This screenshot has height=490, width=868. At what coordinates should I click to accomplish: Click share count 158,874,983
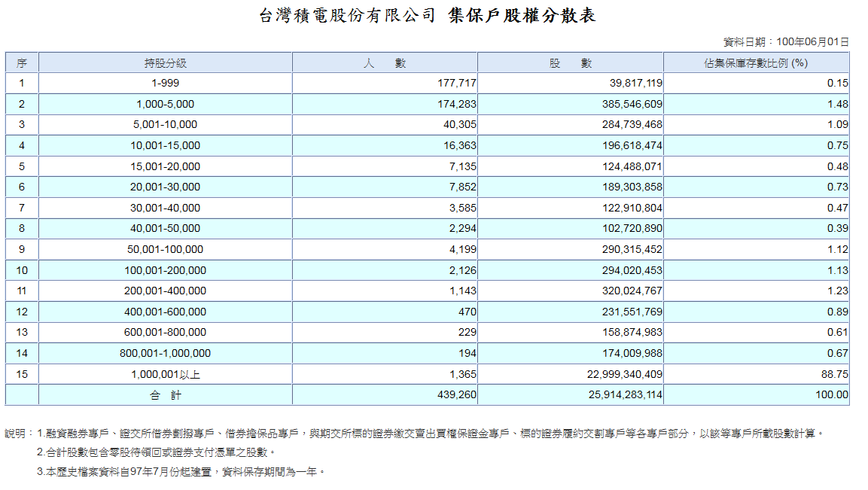(x=632, y=333)
